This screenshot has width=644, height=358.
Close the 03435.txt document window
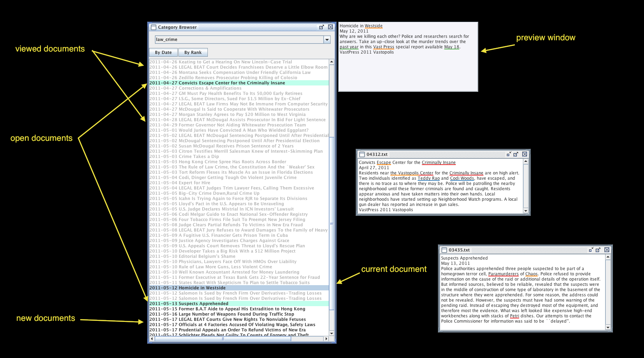(607, 250)
